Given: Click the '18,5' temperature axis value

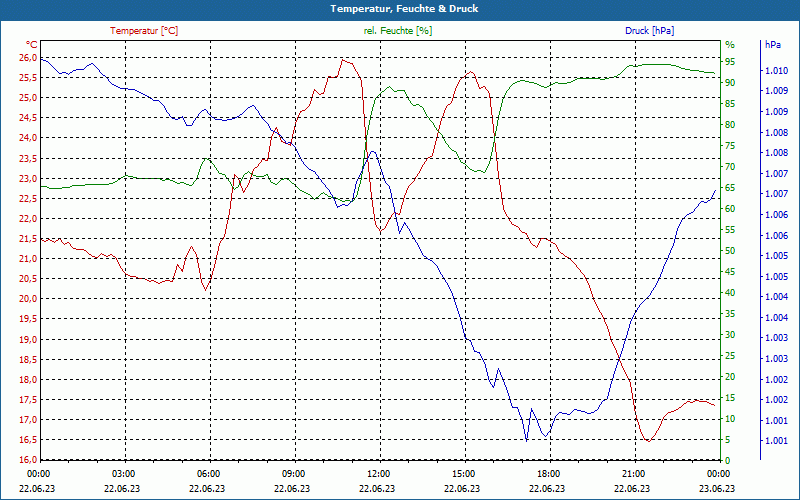Looking at the screenshot, I should (x=28, y=360).
